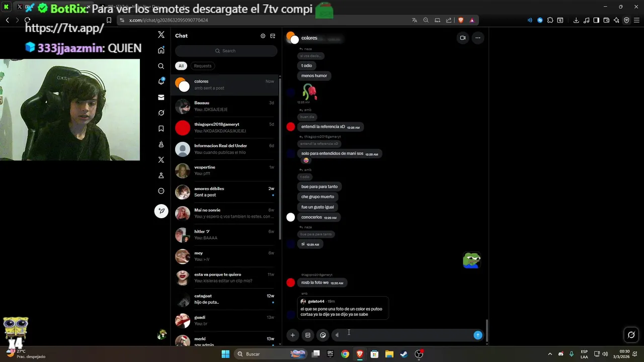Open Steam from the taskbar
This screenshot has width=644, height=362.
(404, 354)
